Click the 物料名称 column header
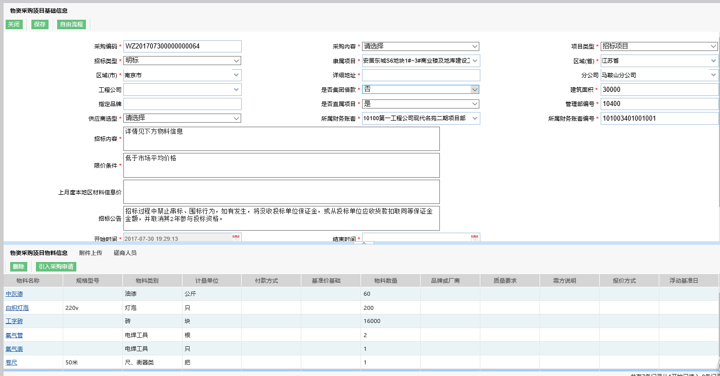Screen dimensions: 720x376 [x=33, y=281]
